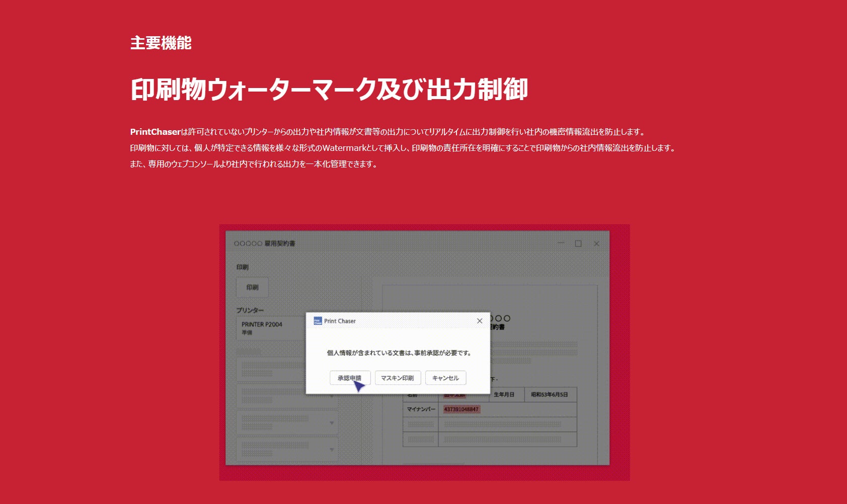The image size is (847, 504).
Task: Click the highlighted number 437391048847
Action: point(461,409)
